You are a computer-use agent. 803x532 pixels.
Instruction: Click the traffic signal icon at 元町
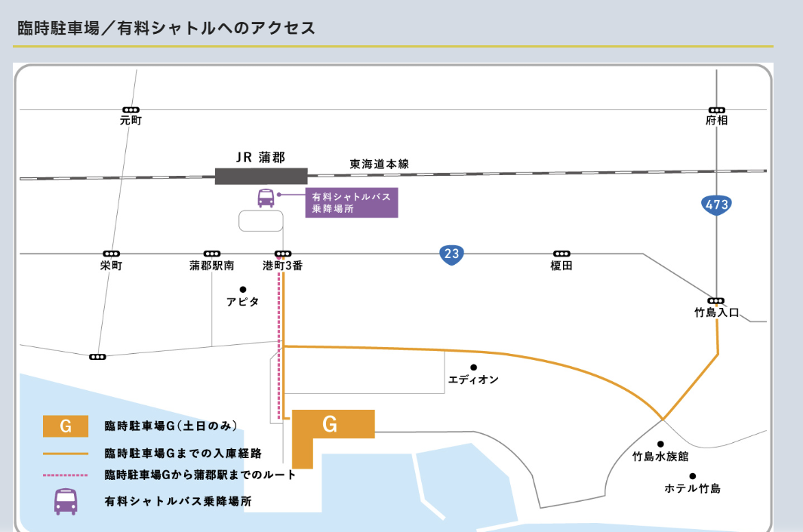[131, 110]
